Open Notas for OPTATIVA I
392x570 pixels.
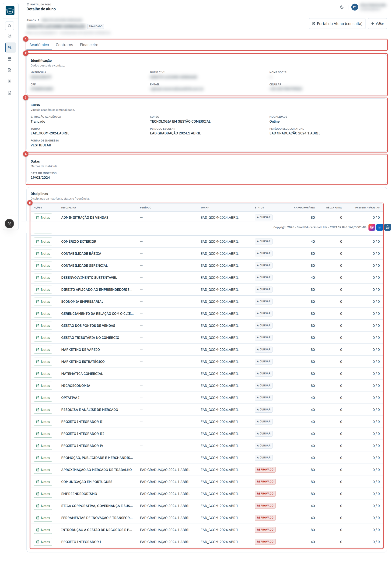(x=43, y=398)
